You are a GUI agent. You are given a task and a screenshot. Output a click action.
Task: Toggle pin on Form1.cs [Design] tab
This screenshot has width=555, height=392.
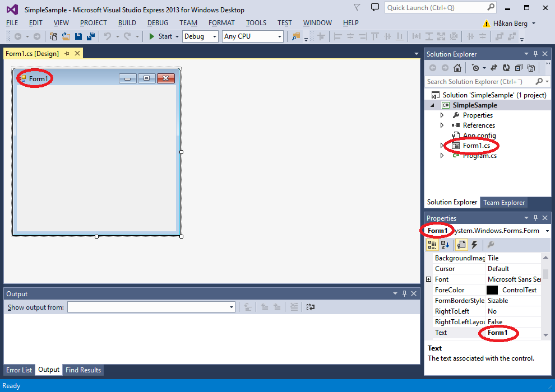pyautogui.click(x=67, y=54)
